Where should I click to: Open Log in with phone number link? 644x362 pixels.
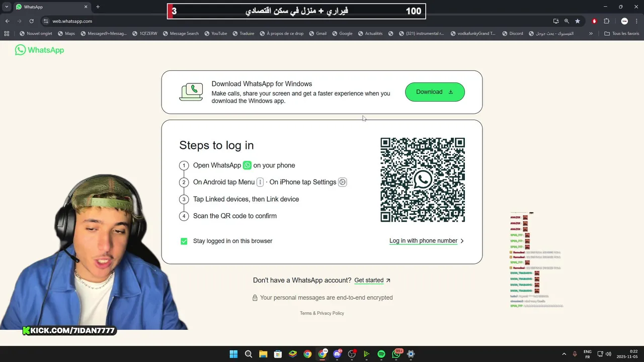coord(427,241)
